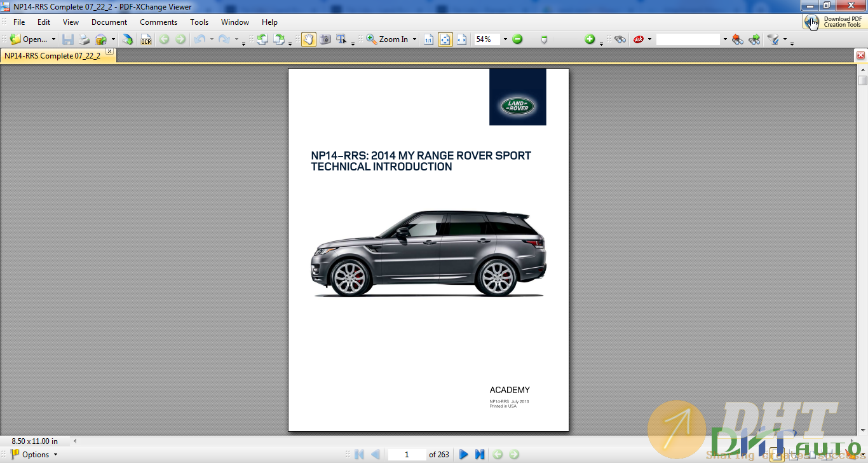Select the Snapshot camera tool

coord(325,39)
